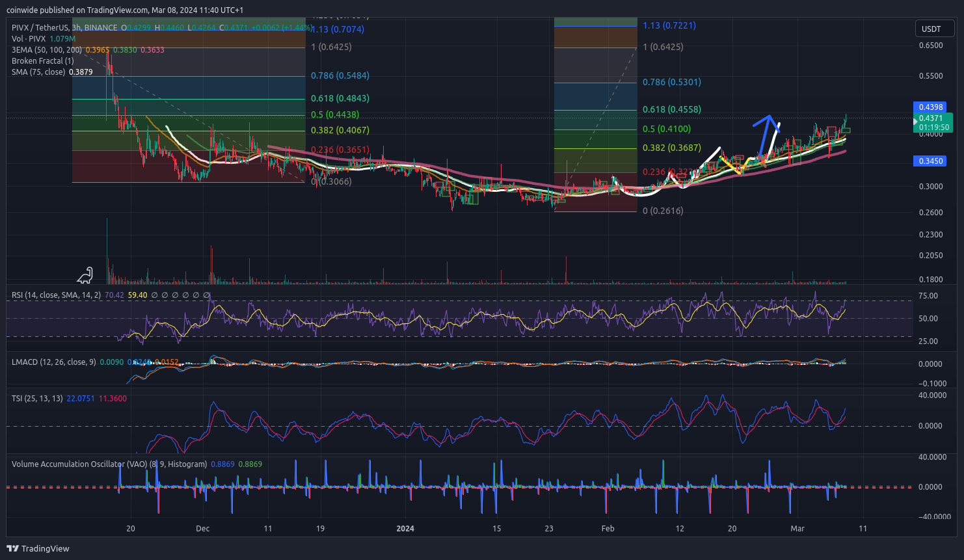
Task: Click the volume value 1.079M
Action: point(62,39)
